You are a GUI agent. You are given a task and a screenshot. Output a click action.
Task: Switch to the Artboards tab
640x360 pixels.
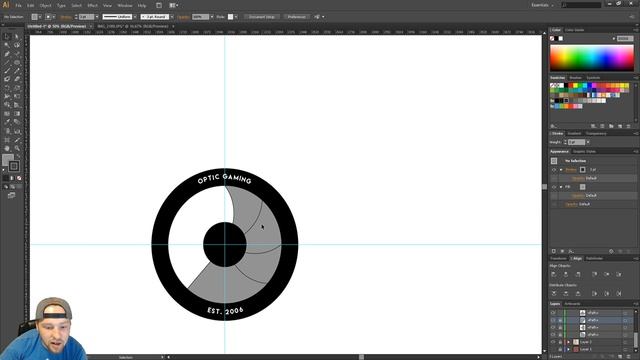pos(572,304)
